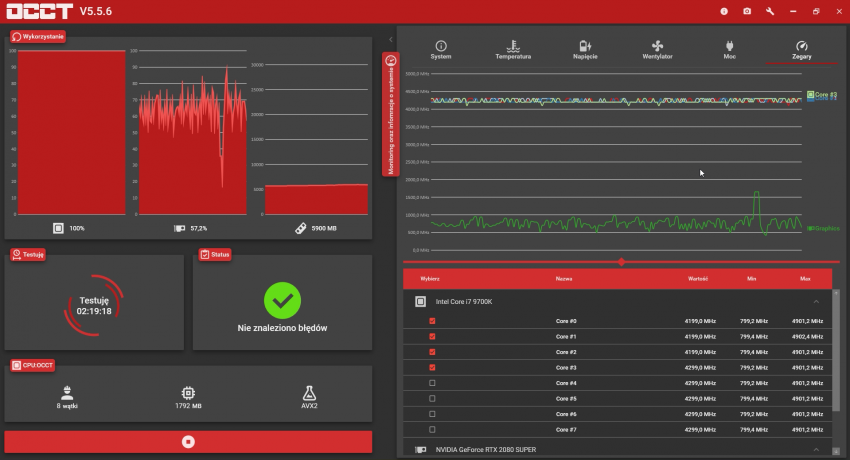Click the CPU:OCCT panel label
Screen dimensions: 850x460
[x=33, y=365]
